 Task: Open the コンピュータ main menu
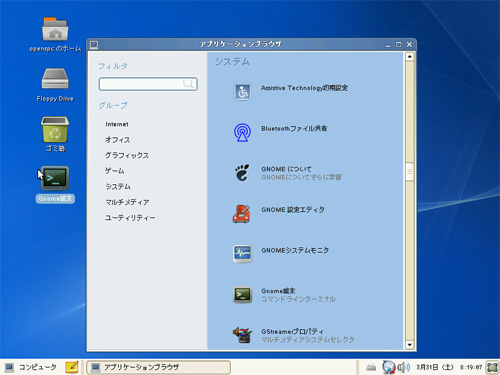(31, 367)
